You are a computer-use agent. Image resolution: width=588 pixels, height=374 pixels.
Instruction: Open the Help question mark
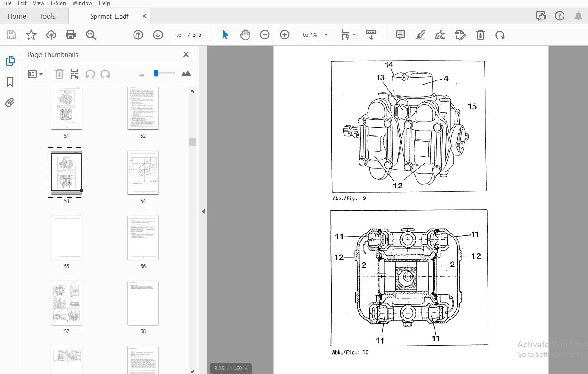click(559, 16)
